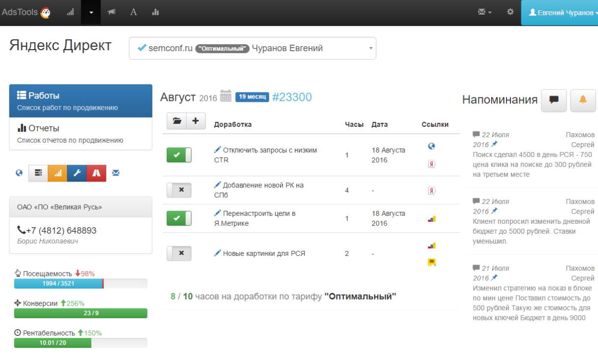The width and height of the screenshot is (598, 364).
Task: Open the megaphone icon in the top navbar
Action: click(112, 12)
